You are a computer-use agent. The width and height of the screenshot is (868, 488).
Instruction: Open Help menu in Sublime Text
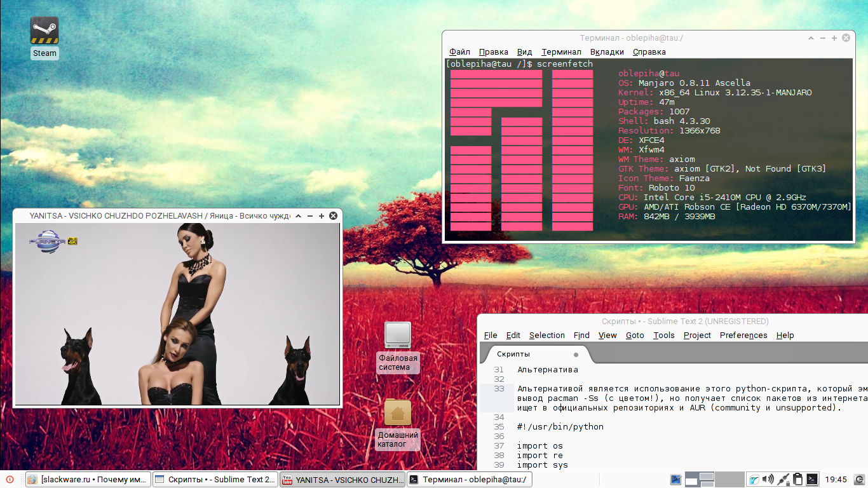[785, 335]
